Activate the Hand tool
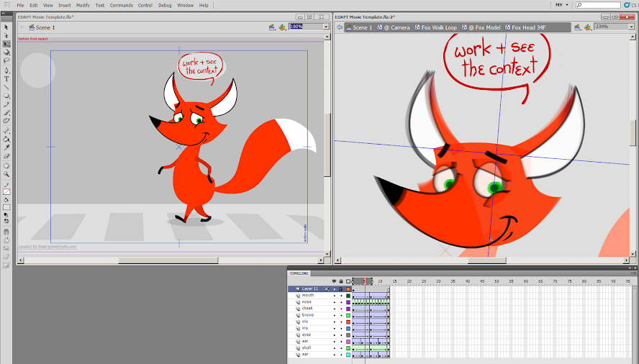 (6, 165)
